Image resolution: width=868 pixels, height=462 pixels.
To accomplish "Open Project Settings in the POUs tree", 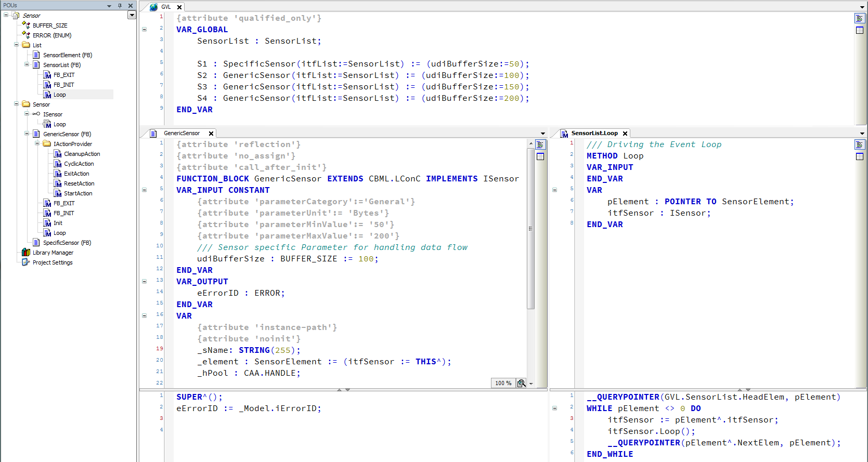I will coord(52,262).
